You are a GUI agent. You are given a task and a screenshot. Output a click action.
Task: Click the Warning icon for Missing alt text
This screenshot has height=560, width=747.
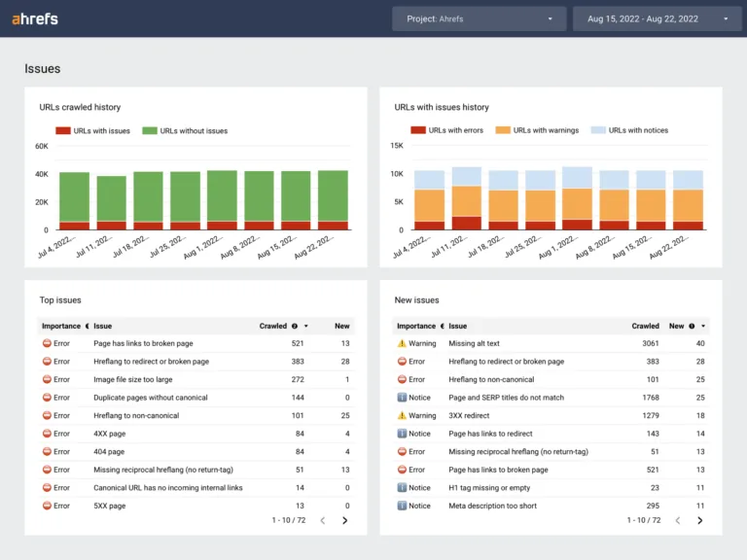[402, 343]
